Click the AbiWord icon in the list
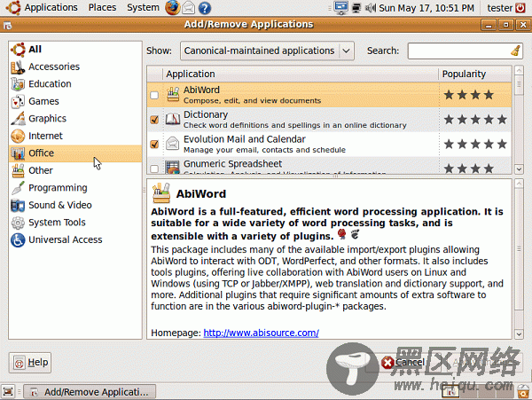Screen dimensions: 532x400 (173, 95)
